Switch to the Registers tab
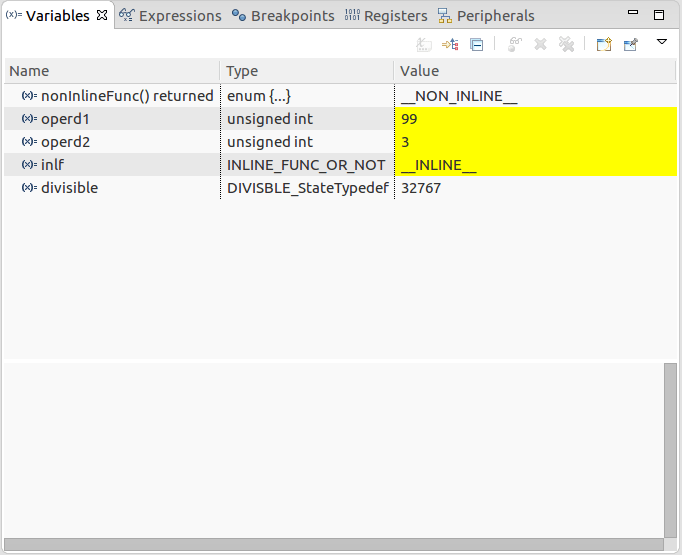The height and width of the screenshot is (555, 682). (386, 16)
